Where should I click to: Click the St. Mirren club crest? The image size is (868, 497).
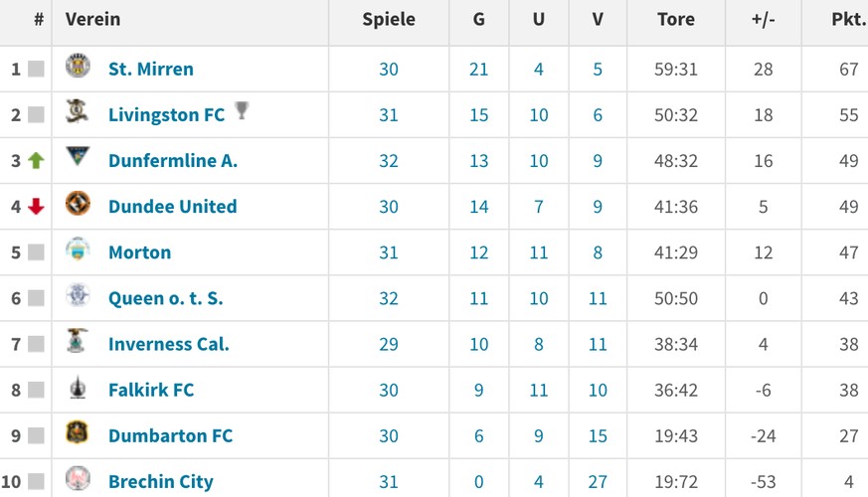[x=78, y=66]
